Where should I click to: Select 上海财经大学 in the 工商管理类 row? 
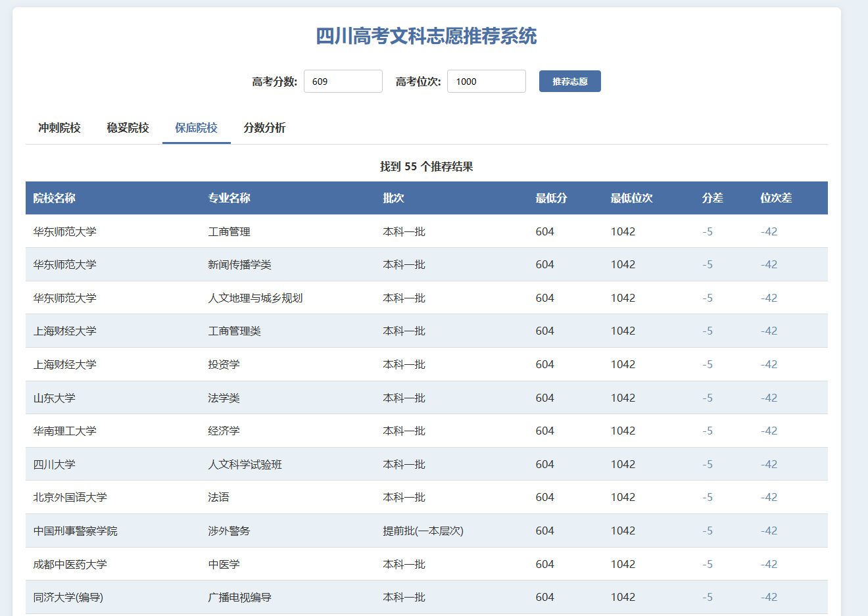click(65, 331)
